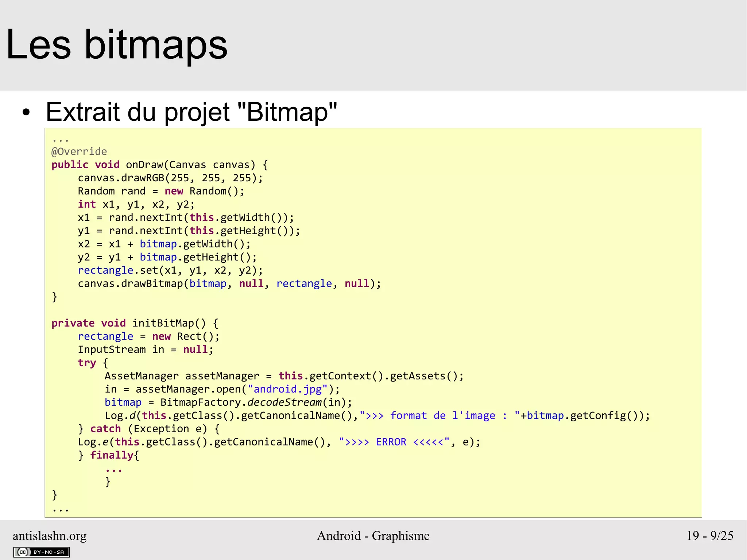Click the BitmapFactory.decodeStream(in) line

229,402
